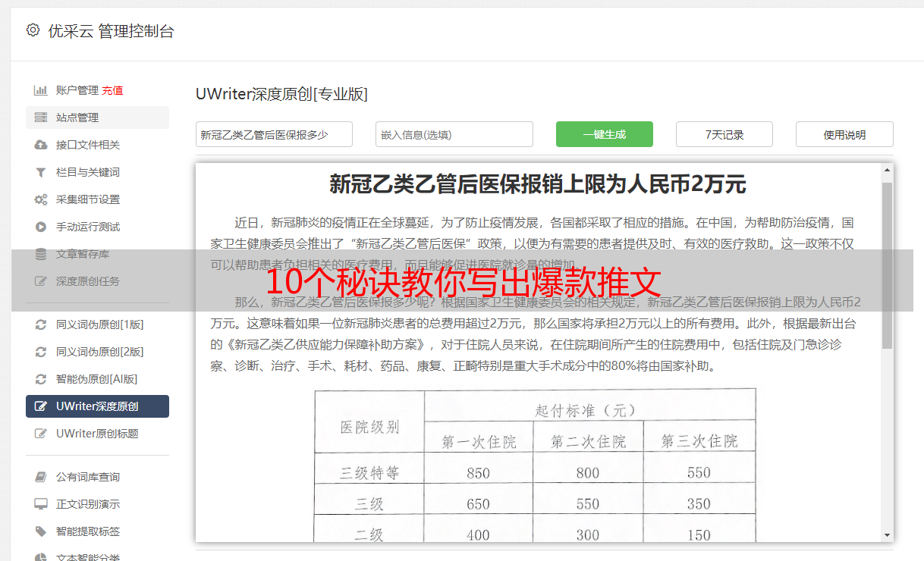Click the table cell showing 650
Viewport: 924px width, 561px height.
pos(479,504)
